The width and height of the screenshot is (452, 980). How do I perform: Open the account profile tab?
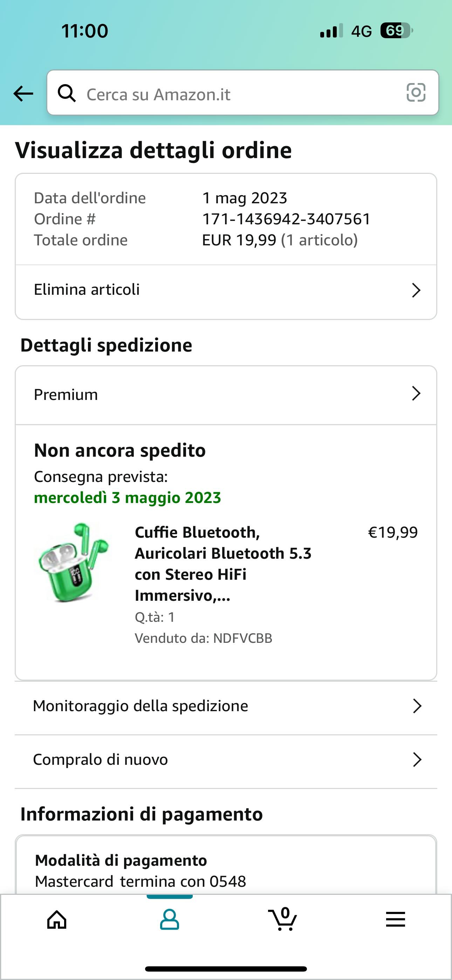click(x=169, y=920)
